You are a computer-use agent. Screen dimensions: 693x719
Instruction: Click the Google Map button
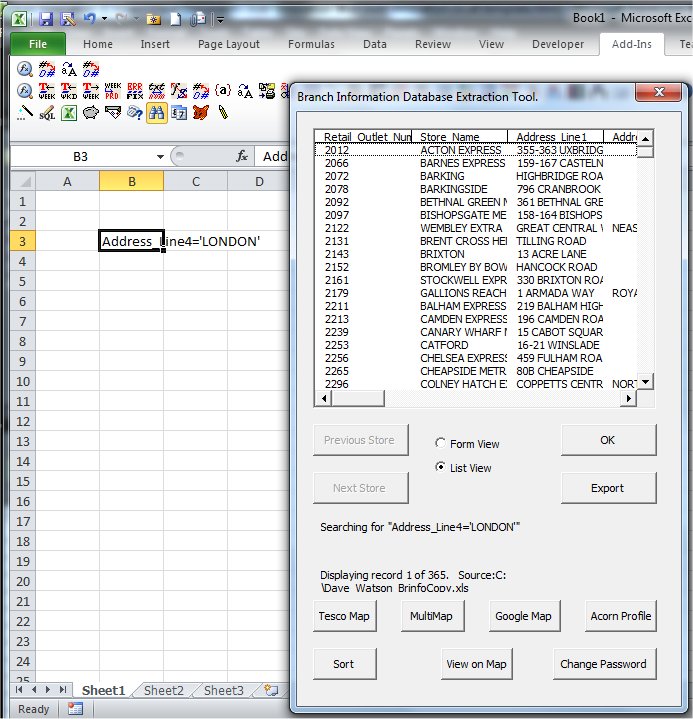tap(524, 616)
